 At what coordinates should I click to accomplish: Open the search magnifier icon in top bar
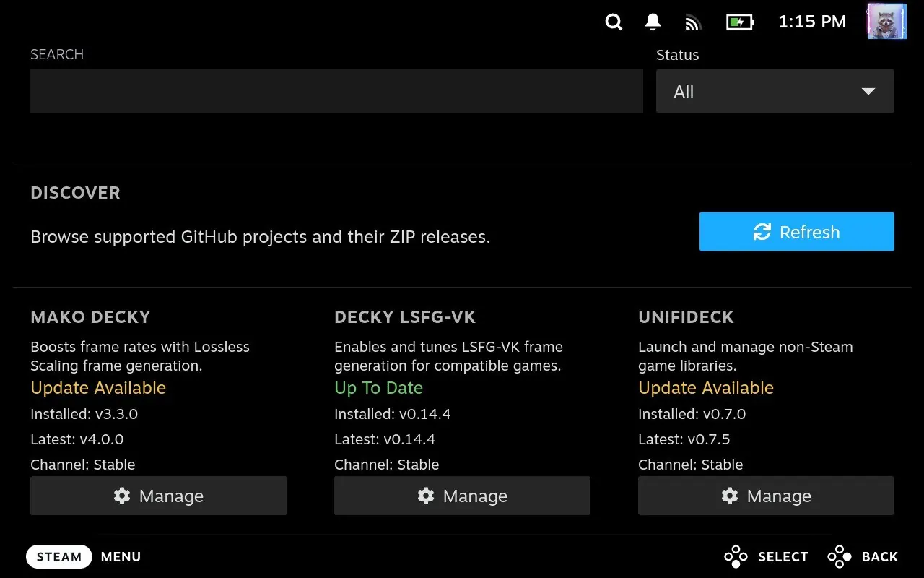tap(614, 22)
